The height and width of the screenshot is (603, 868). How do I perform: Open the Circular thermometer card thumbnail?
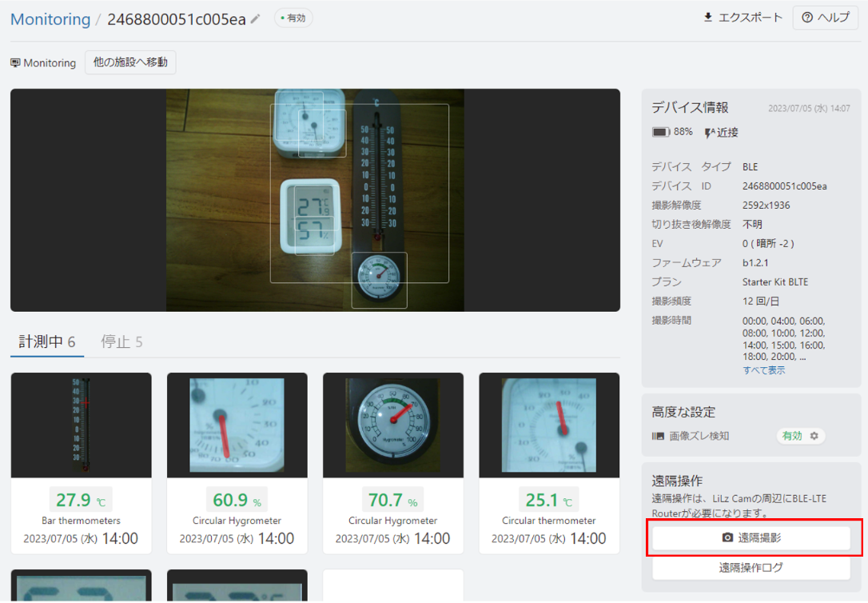click(549, 425)
